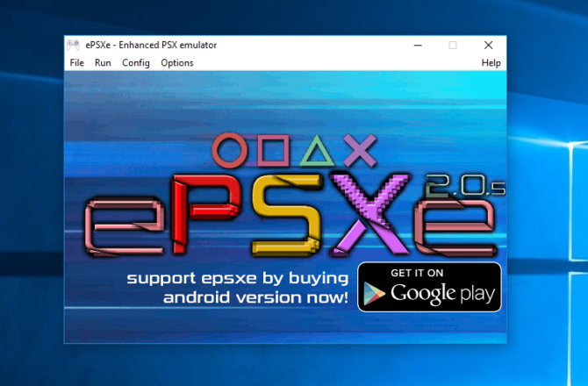
Task: Open the File menu
Action: point(77,63)
